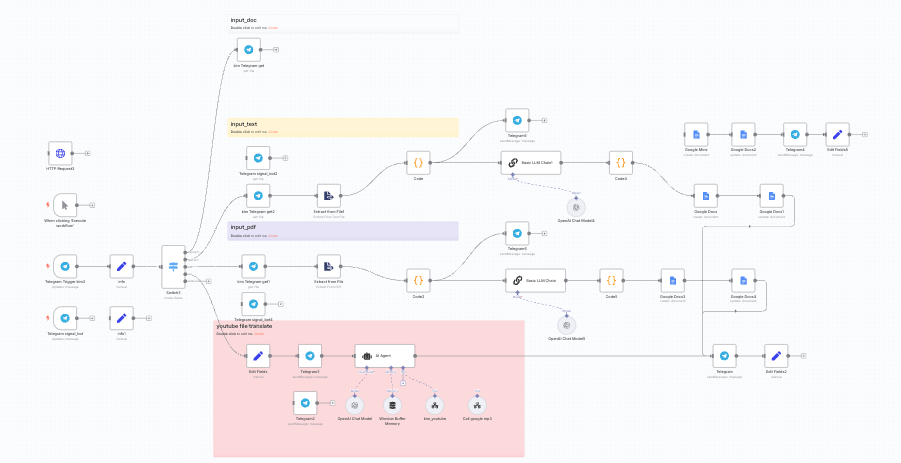Add node after Edit Fields2 plus connector
Screen dimensions: 901x463
[x=805, y=355]
